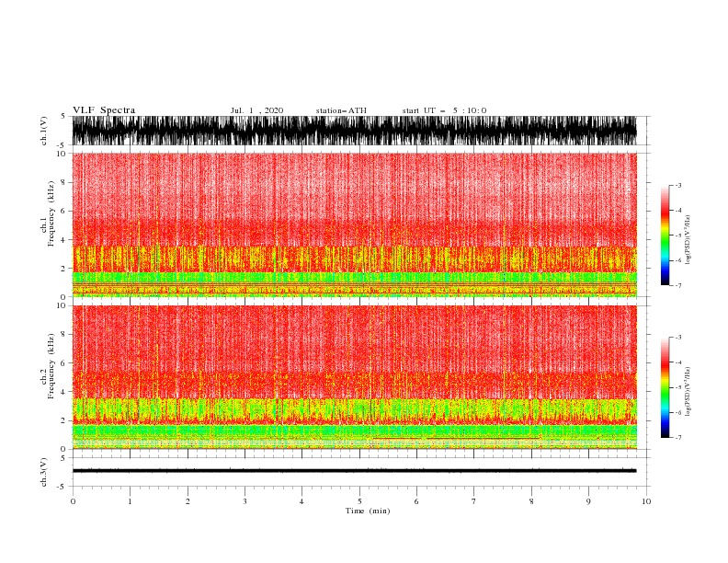Click time axis tick label "9"
Screen dimensions: 728x563
click(588, 501)
